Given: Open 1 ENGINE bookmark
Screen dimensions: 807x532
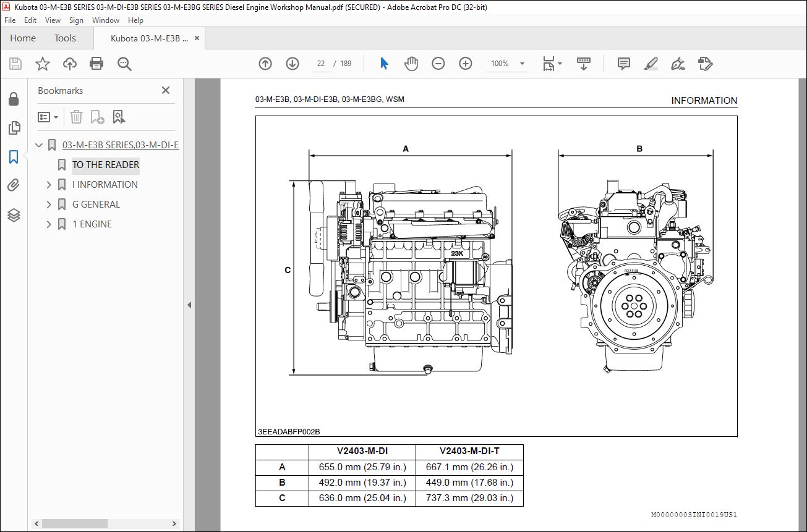Looking at the screenshot, I should tap(92, 224).
